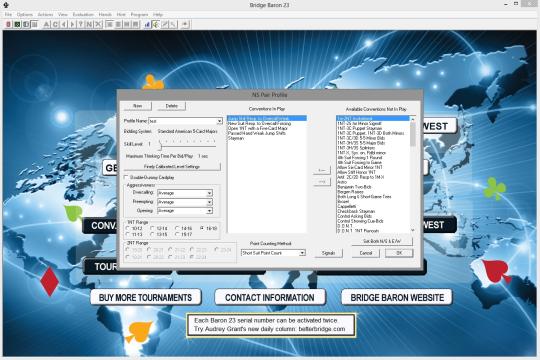
Task: Select Checkback Stayman in available conventions
Action: 356,211
